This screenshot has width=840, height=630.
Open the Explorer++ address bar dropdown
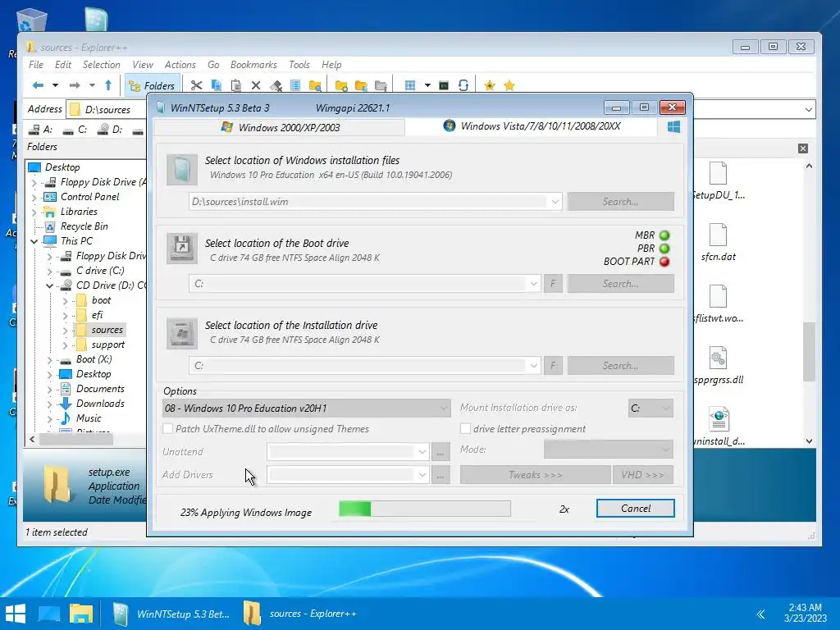pos(808,109)
